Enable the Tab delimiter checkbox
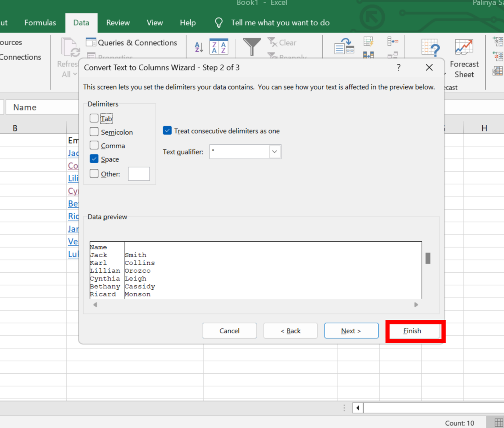The width and height of the screenshot is (504, 428). pos(94,118)
